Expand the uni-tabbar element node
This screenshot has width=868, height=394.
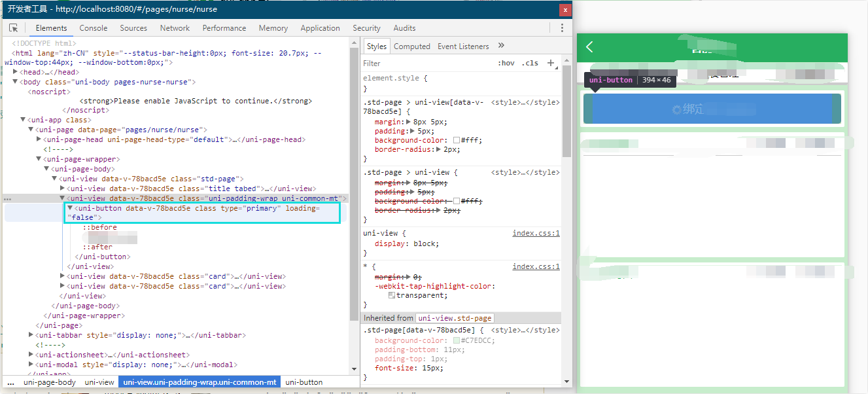[x=31, y=335]
